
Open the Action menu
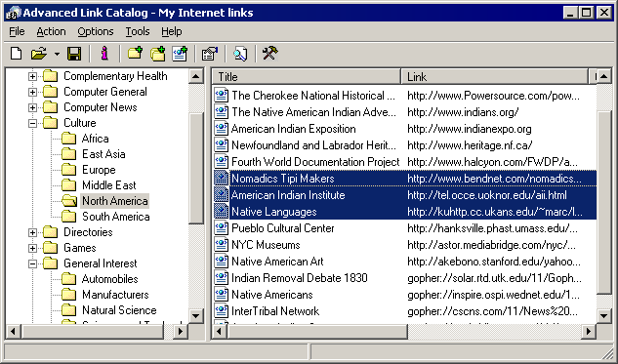51,31
